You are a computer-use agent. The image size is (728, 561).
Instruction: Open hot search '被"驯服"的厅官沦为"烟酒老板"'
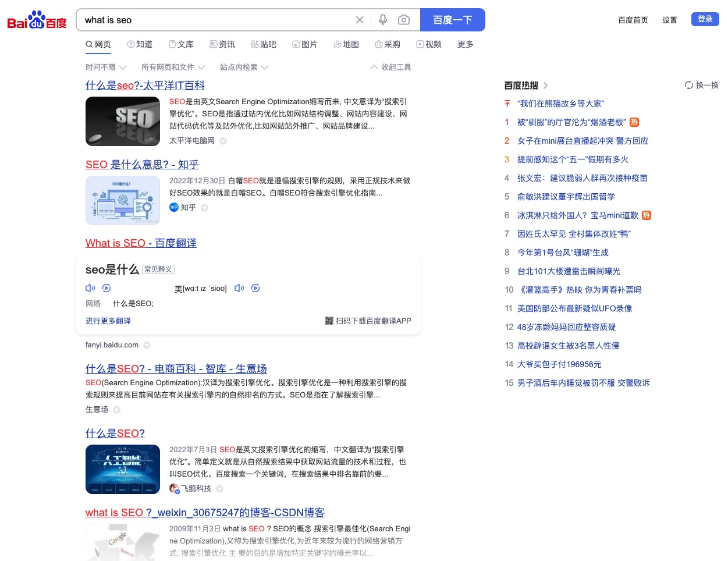[x=571, y=122]
